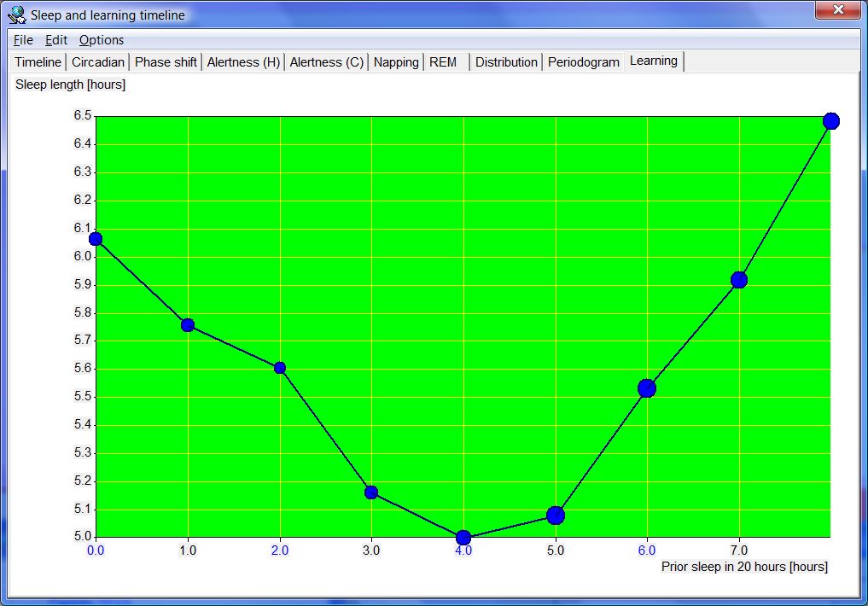Viewport: 868px width, 606px height.
Task: Switch to the Circadian tab
Action: [98, 62]
